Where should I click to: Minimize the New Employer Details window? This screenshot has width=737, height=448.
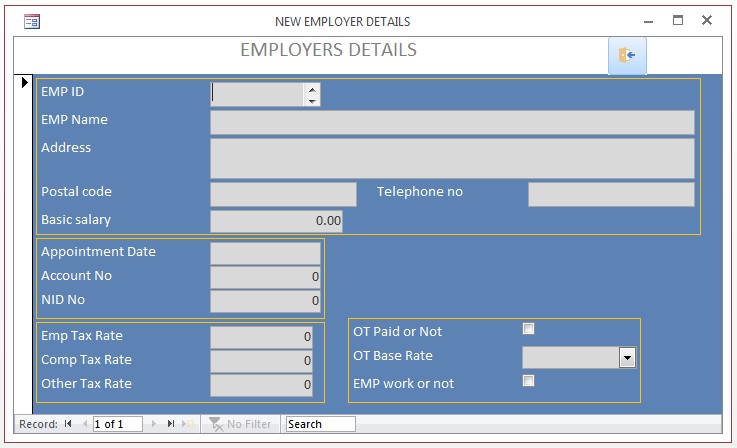click(x=649, y=21)
